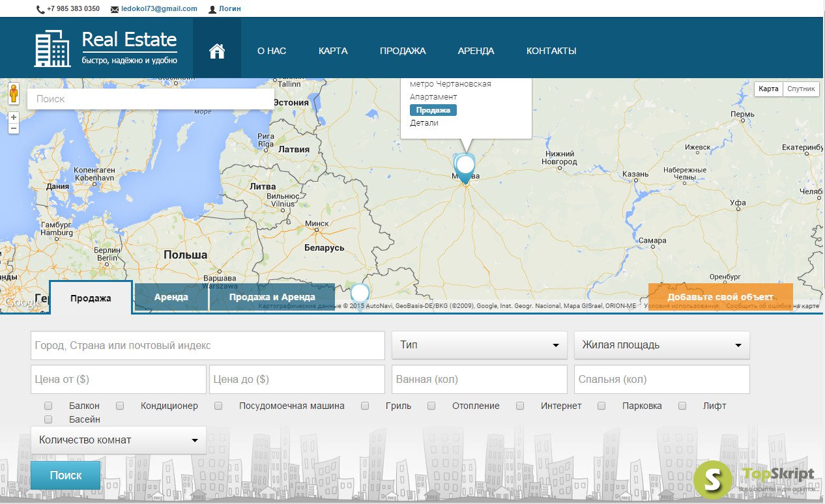Focus the Спальня (кол) field
The width and height of the screenshot is (825, 504).
[x=662, y=379]
